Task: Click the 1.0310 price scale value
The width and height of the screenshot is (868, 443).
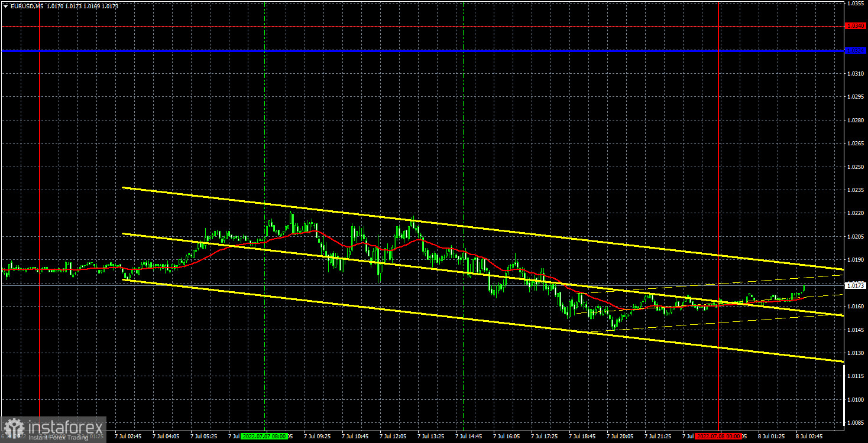Action: pos(856,73)
